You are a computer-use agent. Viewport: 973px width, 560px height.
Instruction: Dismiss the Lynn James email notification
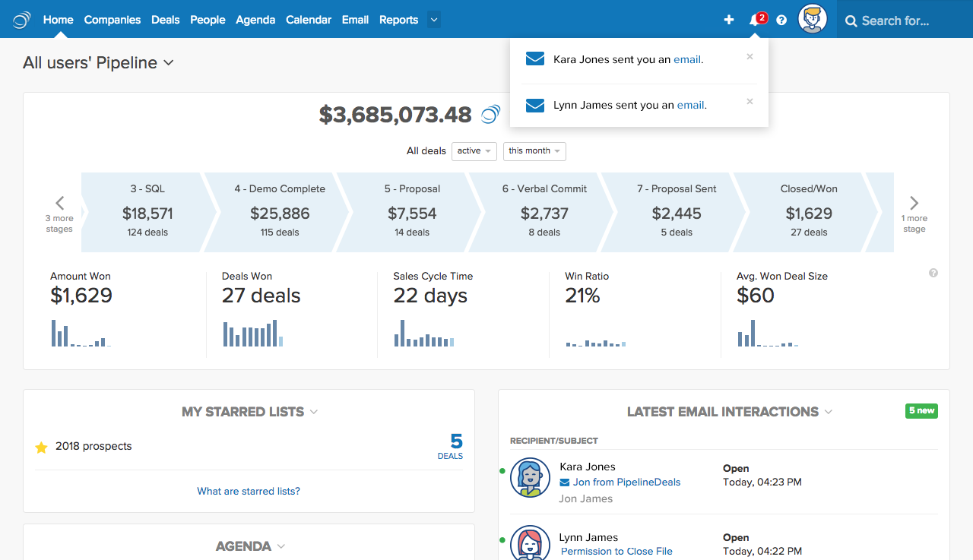coord(750,101)
